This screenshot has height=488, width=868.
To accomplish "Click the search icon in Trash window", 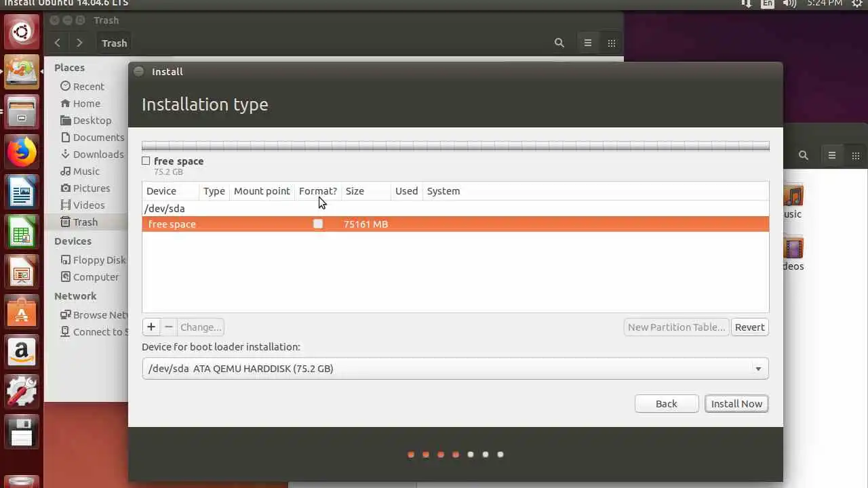I will pos(559,43).
